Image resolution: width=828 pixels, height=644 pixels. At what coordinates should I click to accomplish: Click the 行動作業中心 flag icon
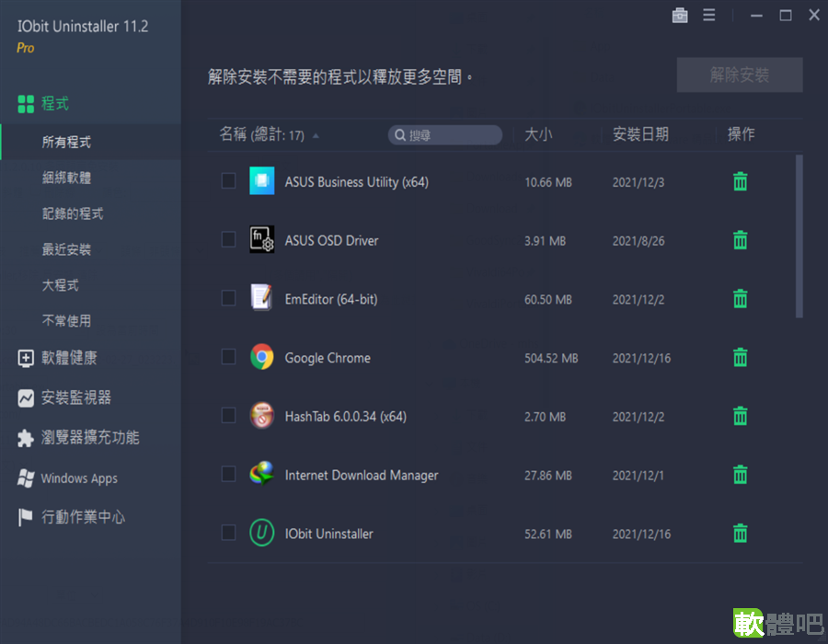26,517
